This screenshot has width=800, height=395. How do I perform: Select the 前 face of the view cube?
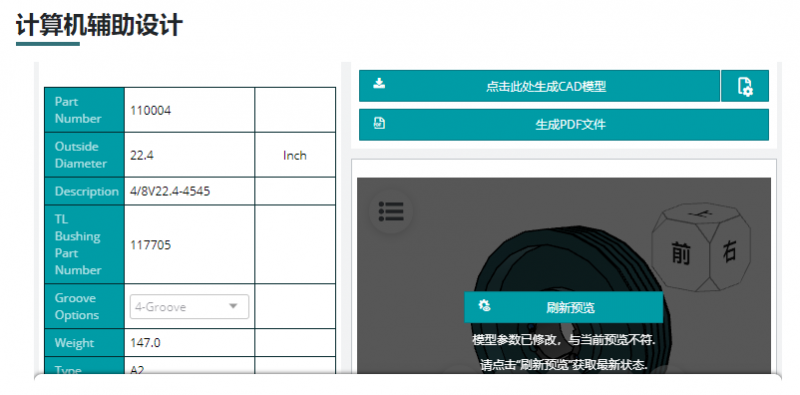[680, 252]
